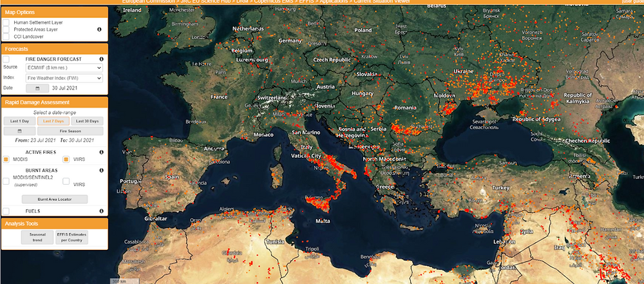Open forecast date calendar picker
Screen dimensions: 644x284
[x=37, y=88]
